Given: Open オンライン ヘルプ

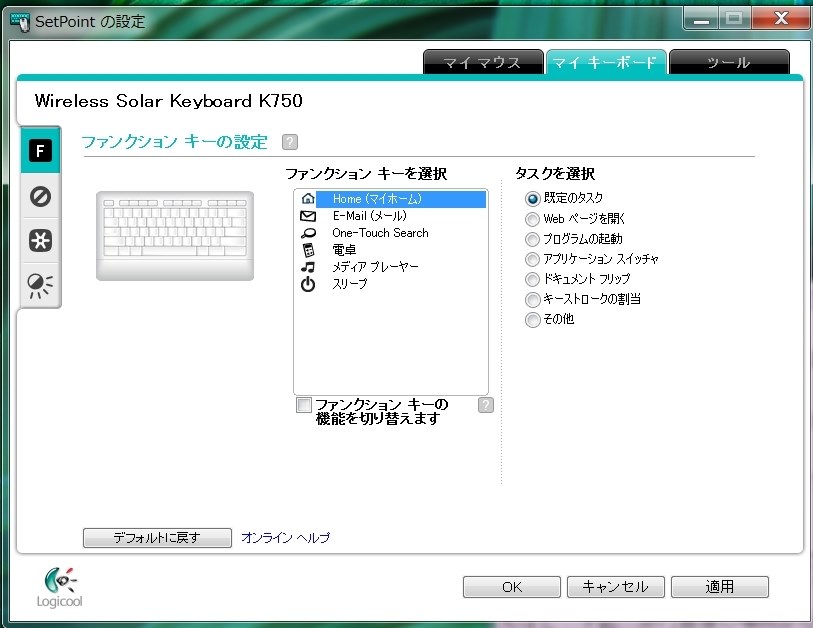Looking at the screenshot, I should [x=284, y=537].
